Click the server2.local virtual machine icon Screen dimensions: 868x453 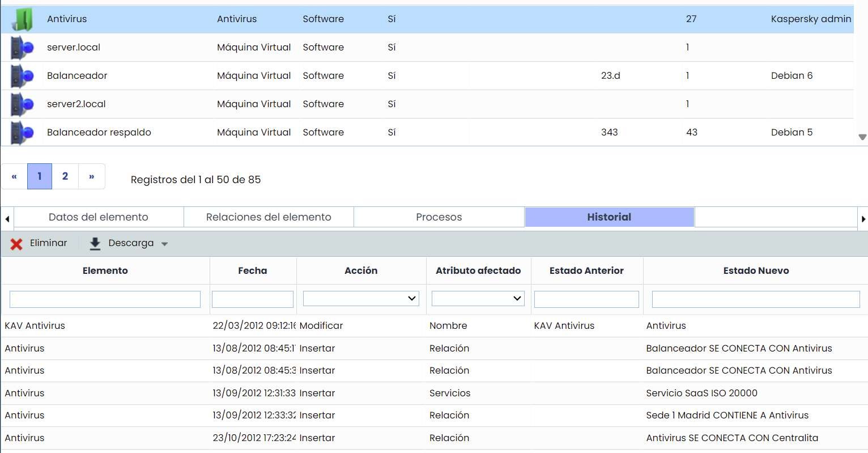[x=22, y=104]
